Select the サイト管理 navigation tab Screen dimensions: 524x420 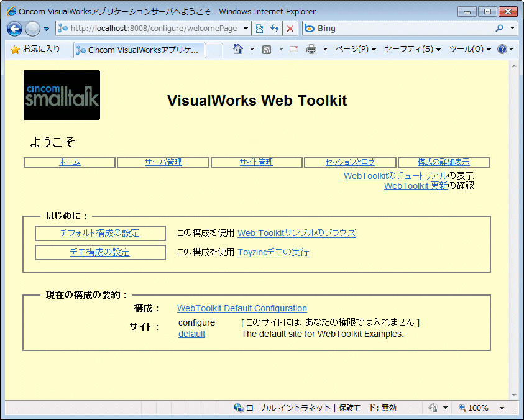point(256,162)
